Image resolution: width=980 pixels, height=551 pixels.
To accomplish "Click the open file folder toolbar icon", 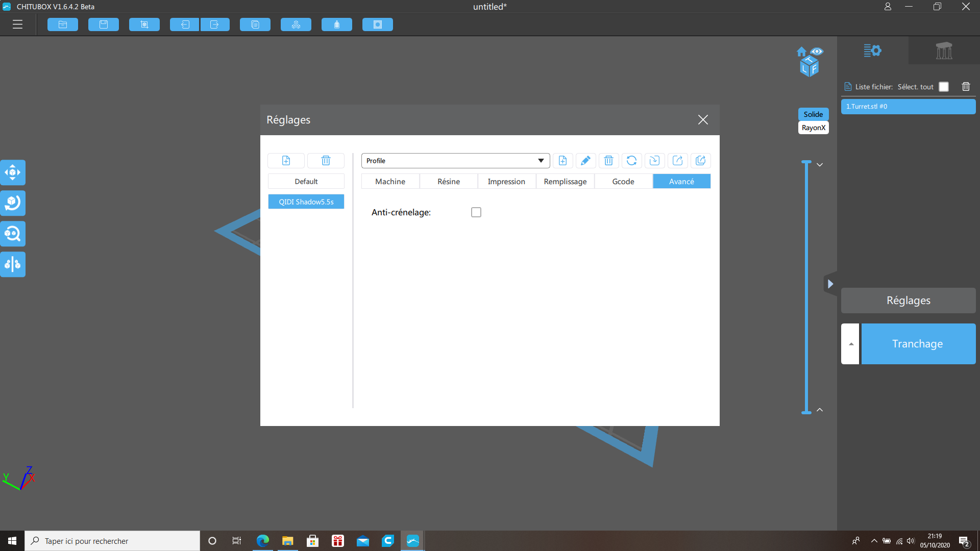I will pos(63,24).
